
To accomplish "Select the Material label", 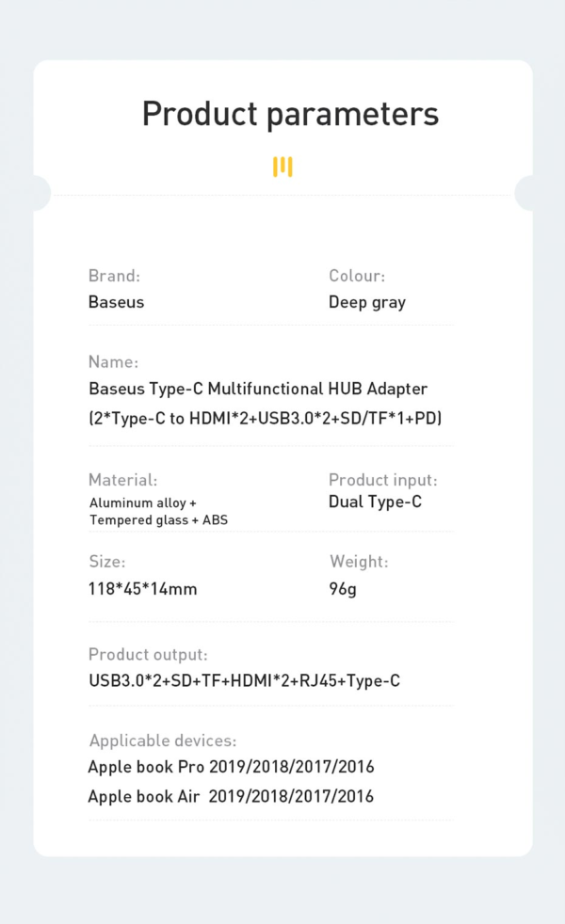I will (x=122, y=480).
